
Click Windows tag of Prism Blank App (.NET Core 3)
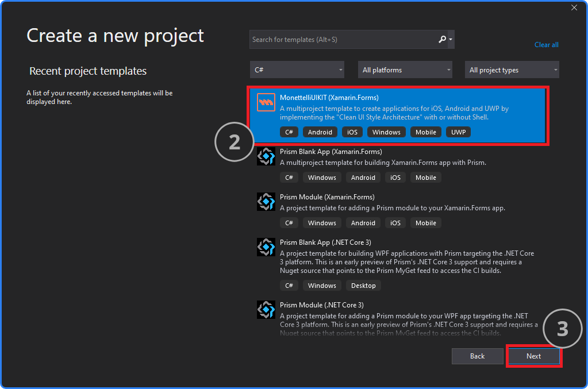coord(322,285)
